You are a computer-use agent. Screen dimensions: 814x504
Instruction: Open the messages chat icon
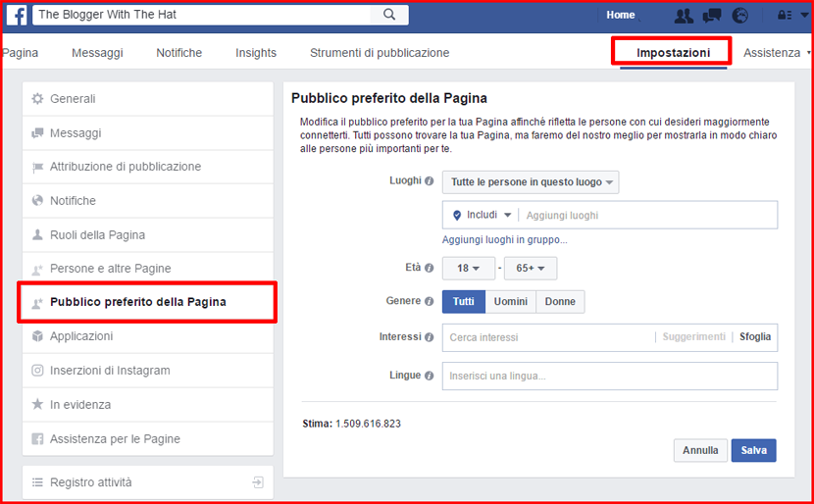712,16
